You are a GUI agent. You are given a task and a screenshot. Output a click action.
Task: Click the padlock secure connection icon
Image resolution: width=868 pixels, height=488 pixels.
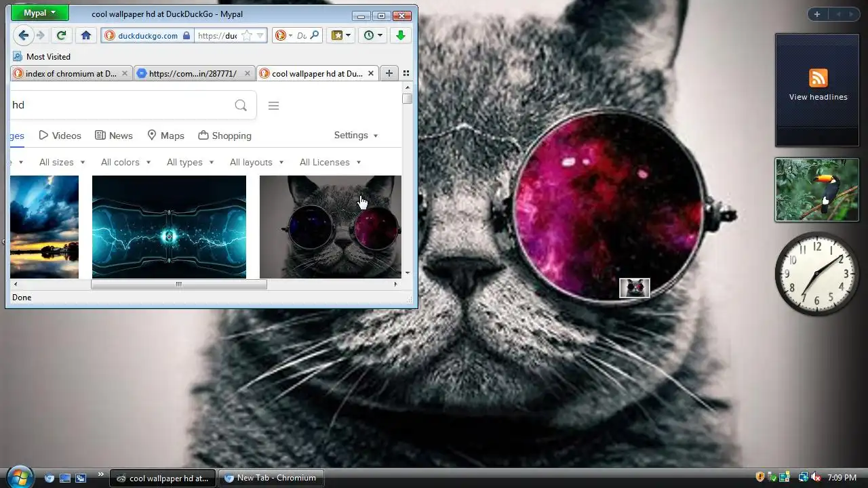[186, 36]
